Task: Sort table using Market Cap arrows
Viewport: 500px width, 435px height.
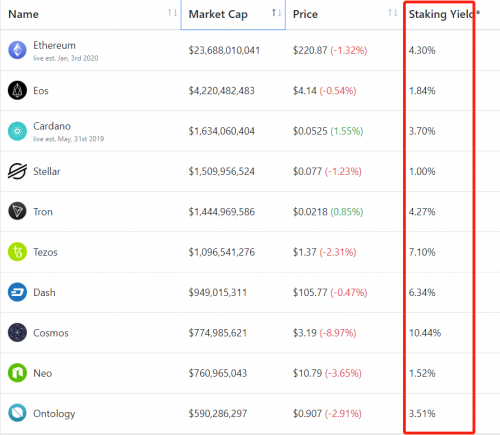Action: click(x=276, y=13)
